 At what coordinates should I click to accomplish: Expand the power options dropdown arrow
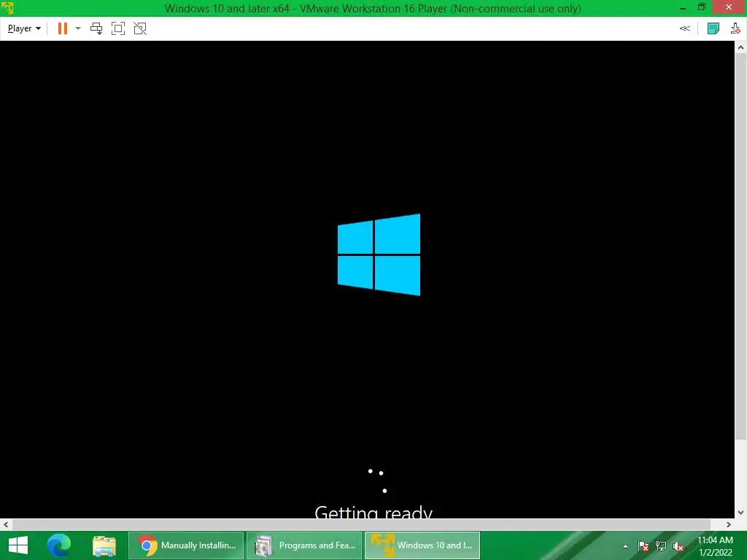coord(78,28)
